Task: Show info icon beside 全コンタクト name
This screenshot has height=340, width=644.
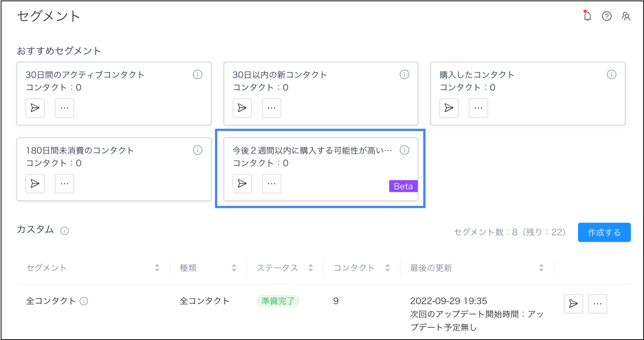Action: (84, 301)
